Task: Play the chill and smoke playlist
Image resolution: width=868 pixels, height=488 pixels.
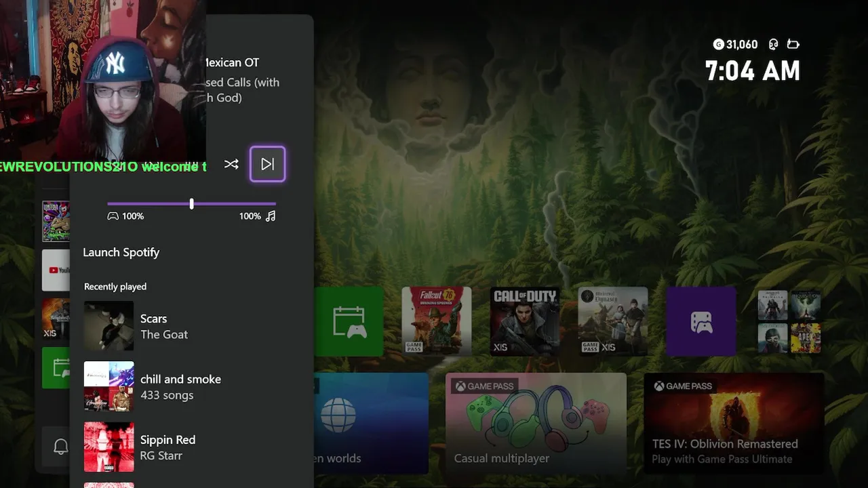Action: [191, 387]
